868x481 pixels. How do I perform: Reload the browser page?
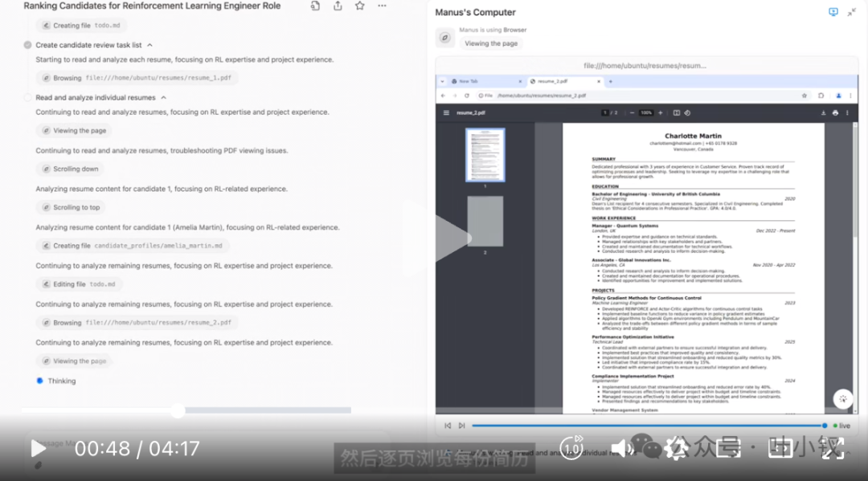pyautogui.click(x=467, y=96)
